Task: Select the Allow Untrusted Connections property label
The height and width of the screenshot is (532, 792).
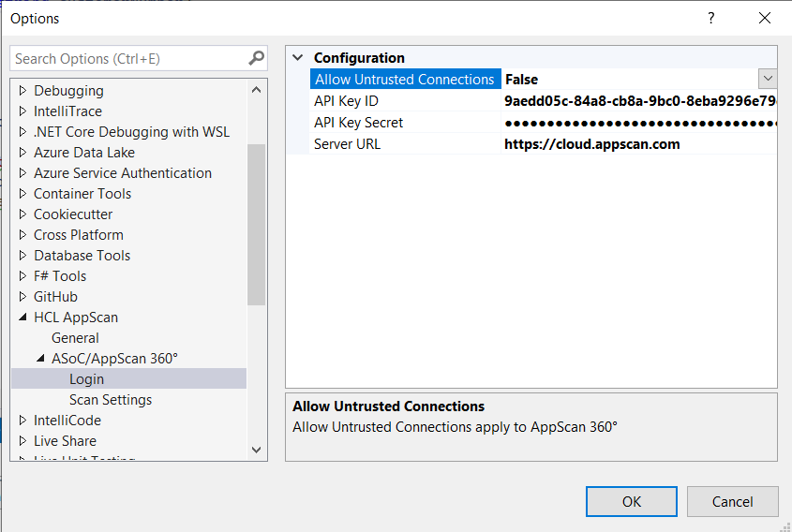Action: pos(405,79)
